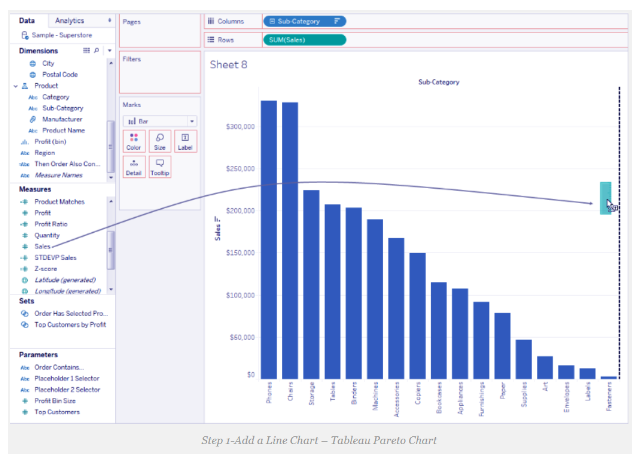Click sort icon on Sub-Category pill
The image size is (639, 464).
(x=335, y=20)
